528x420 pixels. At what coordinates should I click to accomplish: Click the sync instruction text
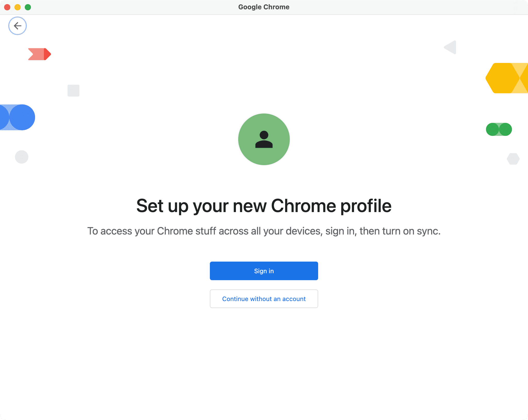(264, 231)
